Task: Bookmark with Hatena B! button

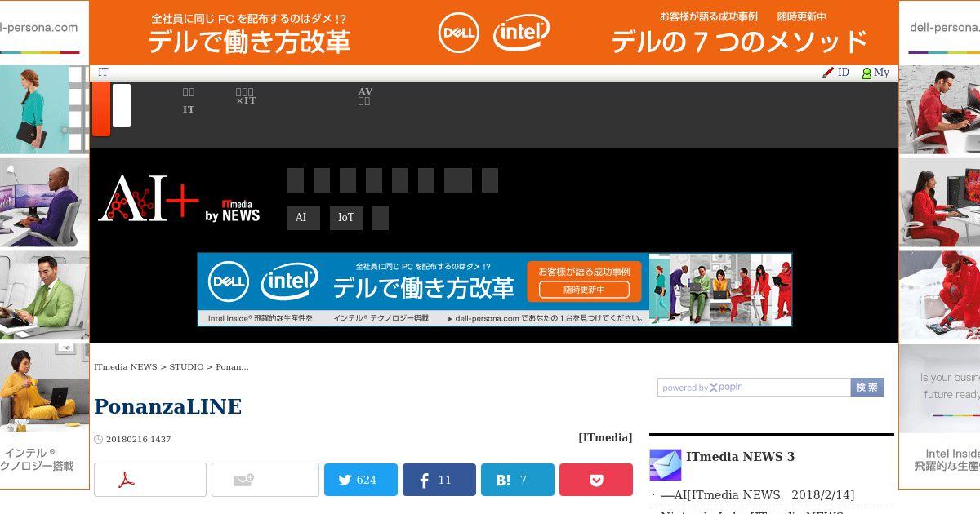Action: click(518, 480)
